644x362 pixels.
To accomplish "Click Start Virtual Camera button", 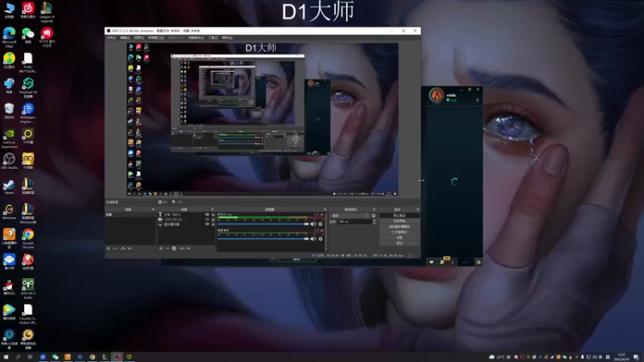I will point(399,227).
